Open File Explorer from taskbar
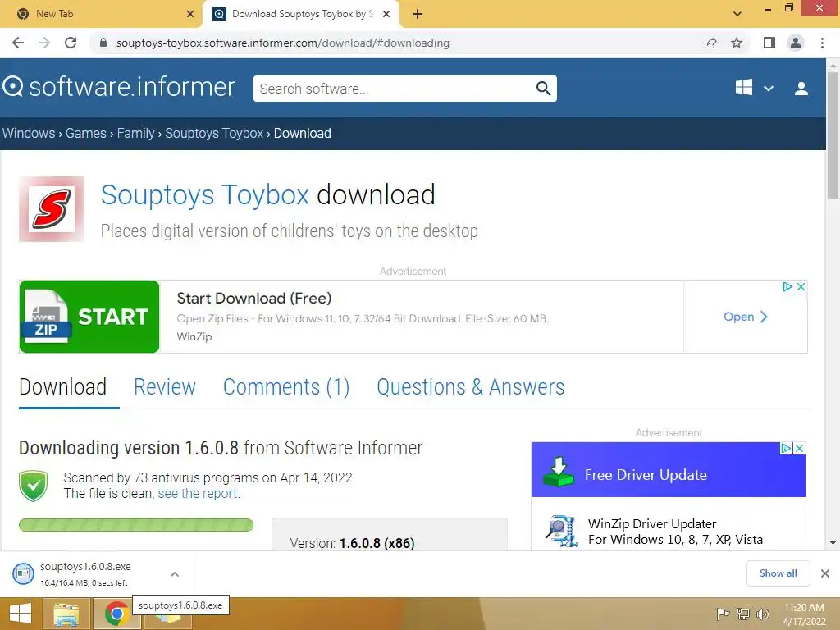840x630 pixels. tap(66, 614)
